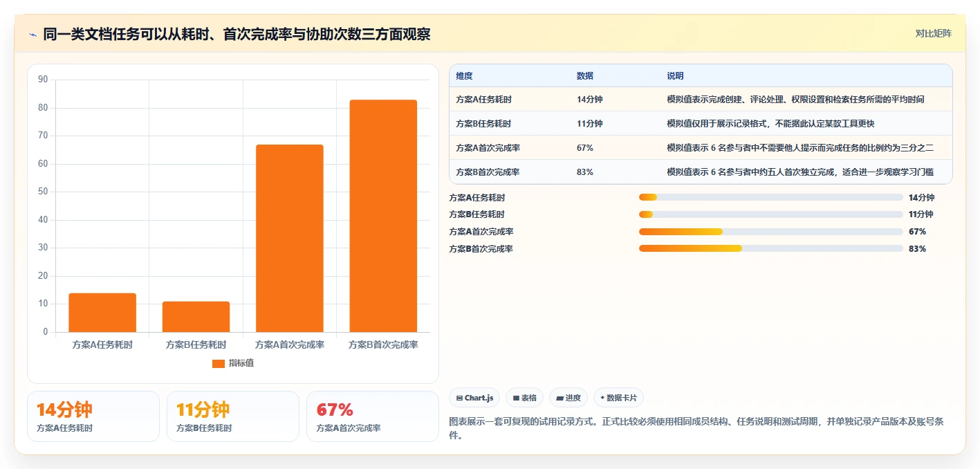Click the 方案A首次完成率 bar in chart

click(x=290, y=238)
